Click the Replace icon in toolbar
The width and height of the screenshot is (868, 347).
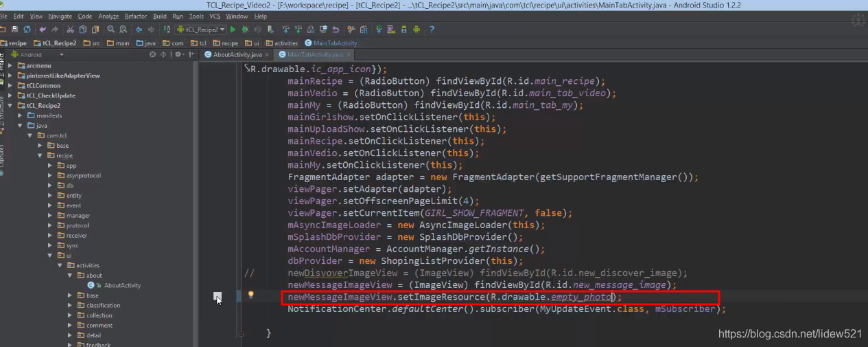pyautogui.click(x=123, y=30)
